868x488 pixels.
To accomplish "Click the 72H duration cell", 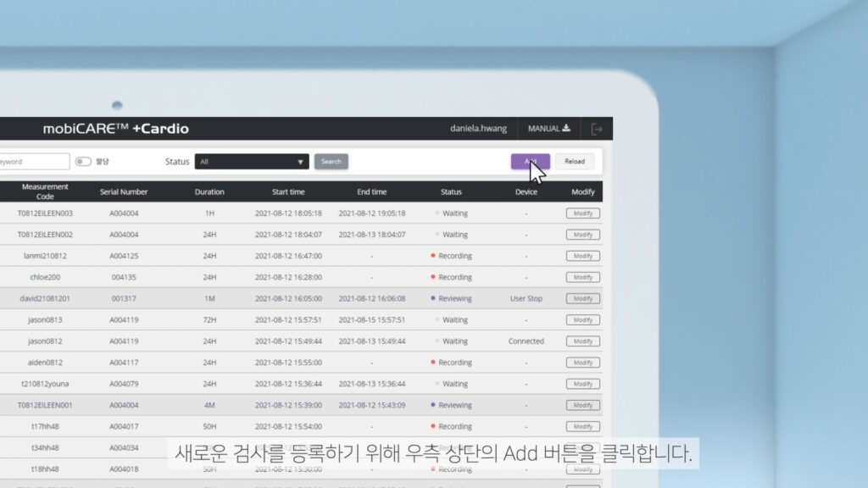I will click(209, 319).
